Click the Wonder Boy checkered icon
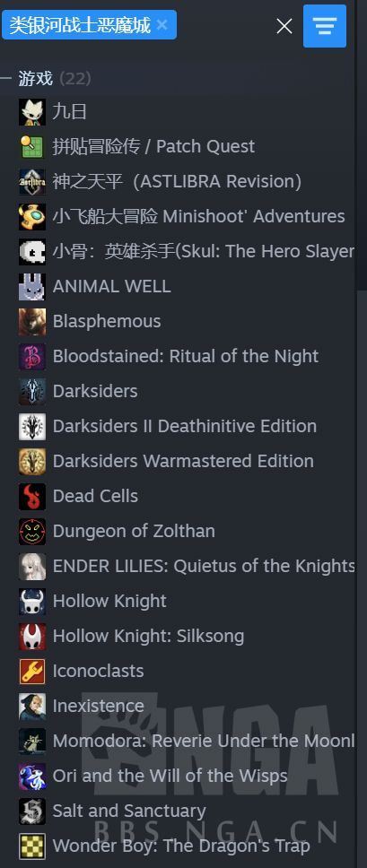 [32, 846]
